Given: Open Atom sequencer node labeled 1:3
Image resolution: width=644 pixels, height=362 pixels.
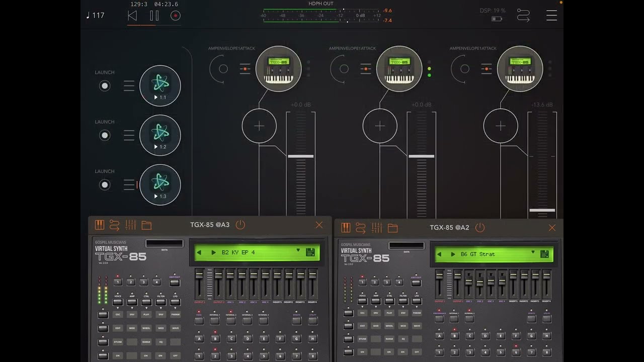Looking at the screenshot, I should tap(160, 185).
